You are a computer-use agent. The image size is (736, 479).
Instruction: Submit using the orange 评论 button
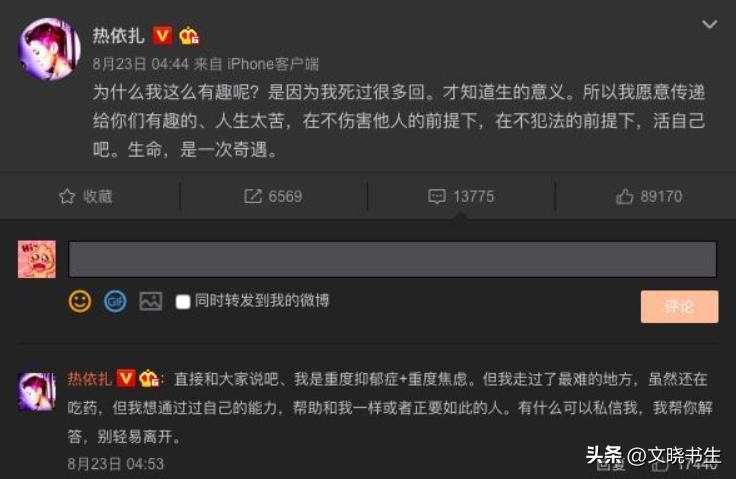[x=679, y=307]
